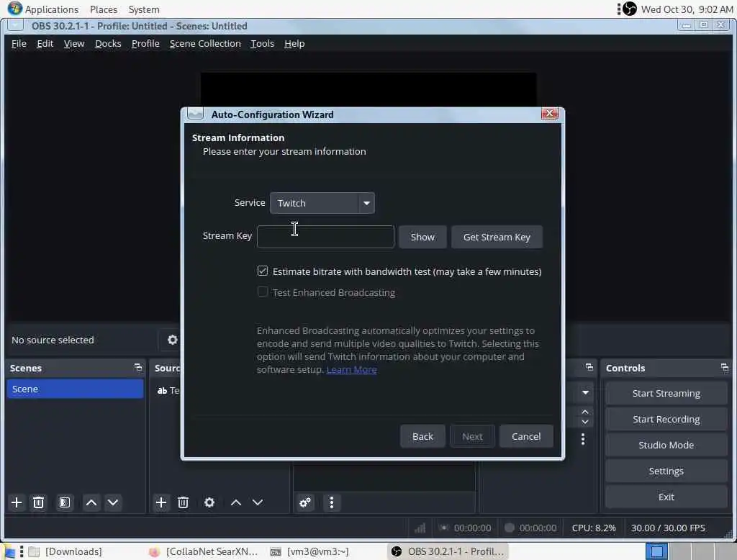
Task: Select the text source in Sources list
Action: tap(168, 390)
